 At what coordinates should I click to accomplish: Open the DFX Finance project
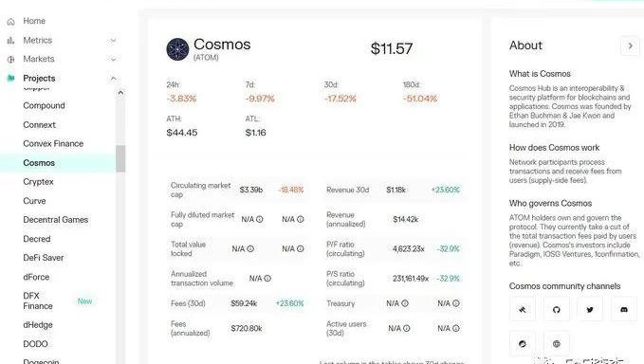(x=38, y=300)
